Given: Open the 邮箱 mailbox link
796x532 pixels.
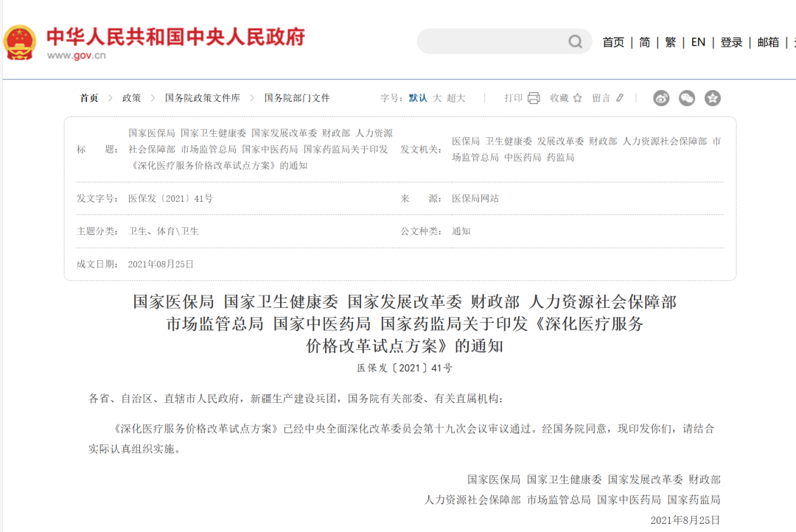Looking at the screenshot, I should [x=768, y=42].
